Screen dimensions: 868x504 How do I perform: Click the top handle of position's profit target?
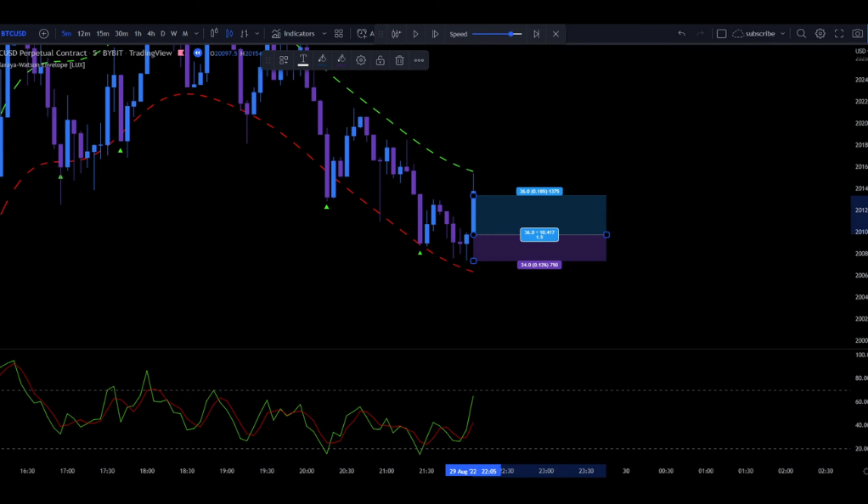[473, 195]
